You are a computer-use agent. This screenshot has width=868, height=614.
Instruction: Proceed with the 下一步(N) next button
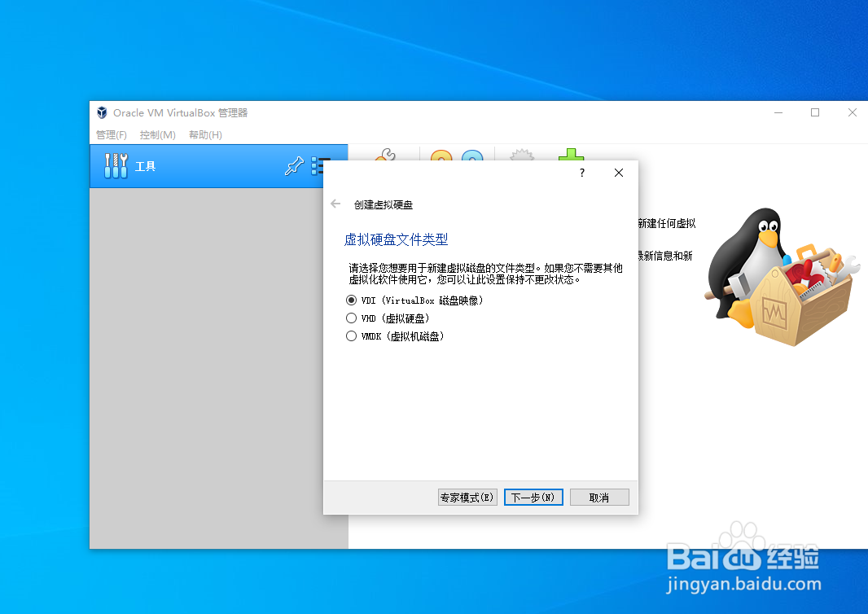(x=533, y=498)
